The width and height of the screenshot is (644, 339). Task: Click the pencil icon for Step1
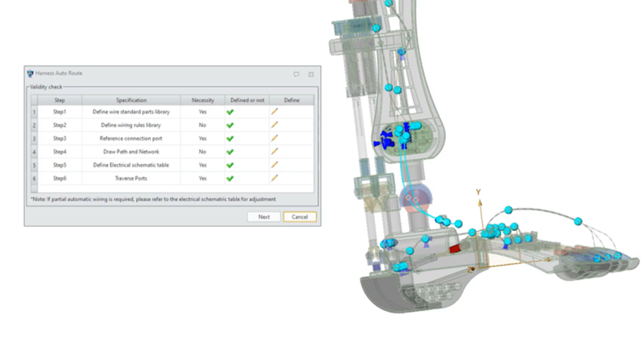click(x=275, y=112)
